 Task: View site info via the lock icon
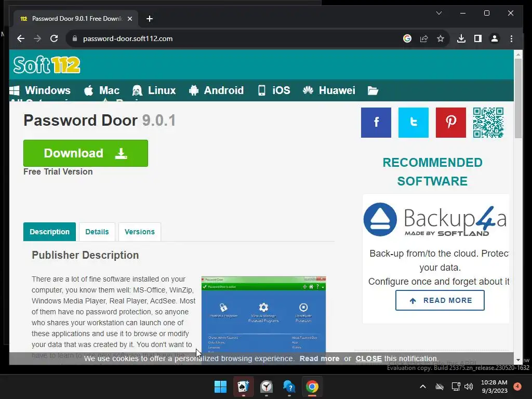(75, 38)
